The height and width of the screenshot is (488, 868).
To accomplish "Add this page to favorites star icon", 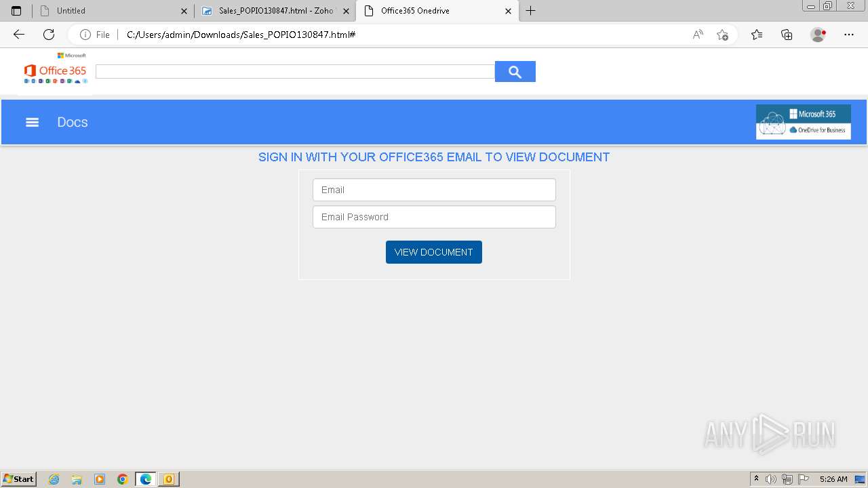I will coord(723,35).
